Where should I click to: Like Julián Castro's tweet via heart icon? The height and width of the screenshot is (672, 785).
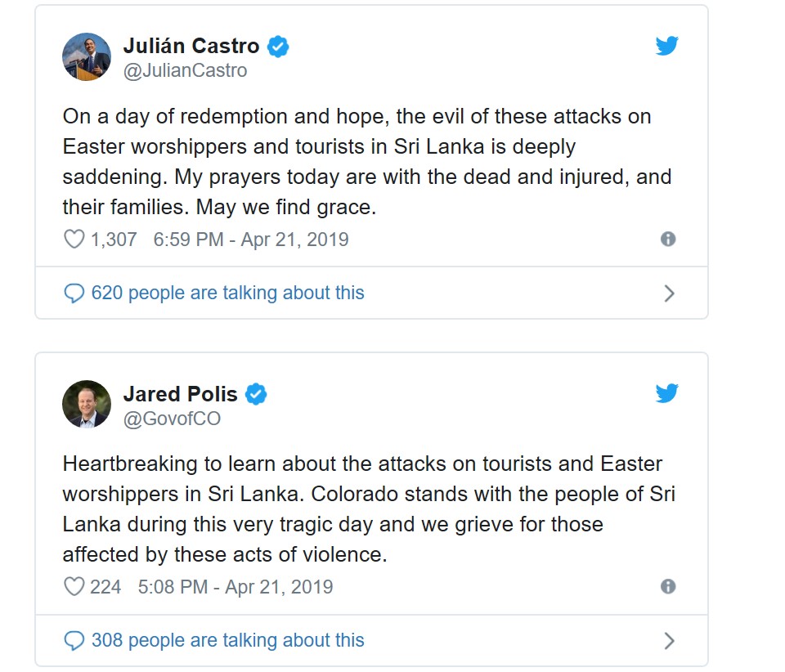click(74, 240)
